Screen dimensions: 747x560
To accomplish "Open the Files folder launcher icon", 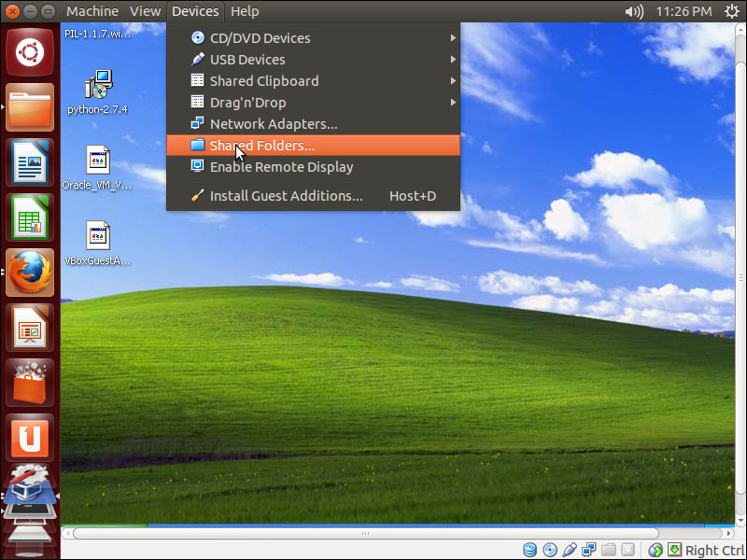I will (x=30, y=107).
